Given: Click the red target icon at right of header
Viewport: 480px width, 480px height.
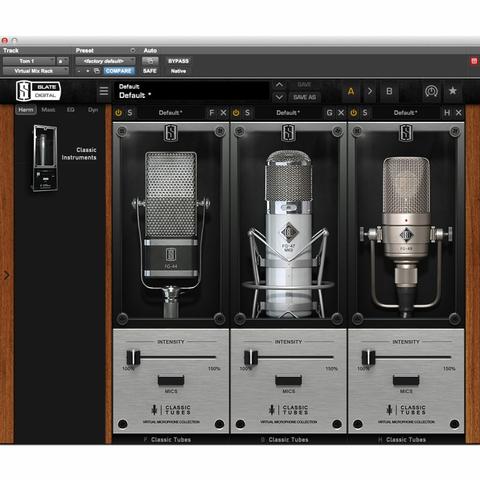Looking at the screenshot, I should [x=474, y=61].
